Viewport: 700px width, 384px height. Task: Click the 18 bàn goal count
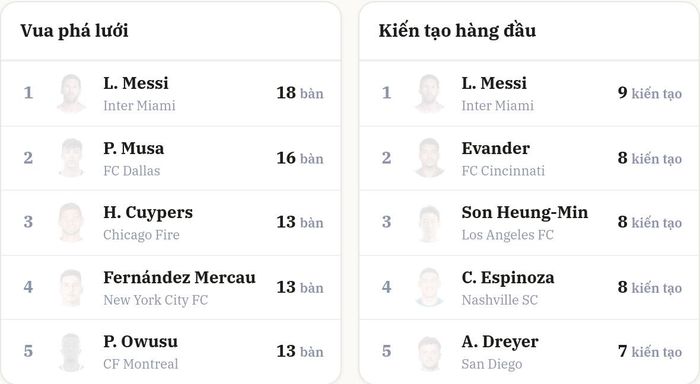tap(300, 93)
